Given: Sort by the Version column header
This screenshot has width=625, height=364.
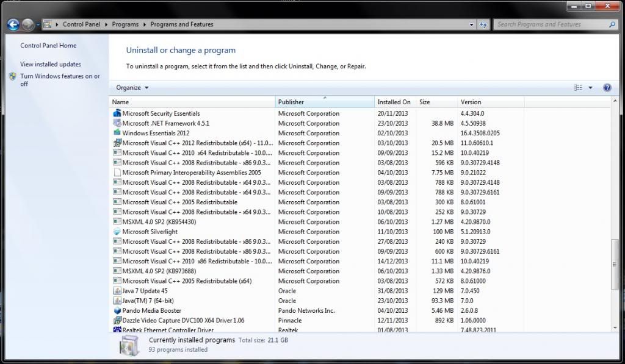Looking at the screenshot, I should coord(491,102).
